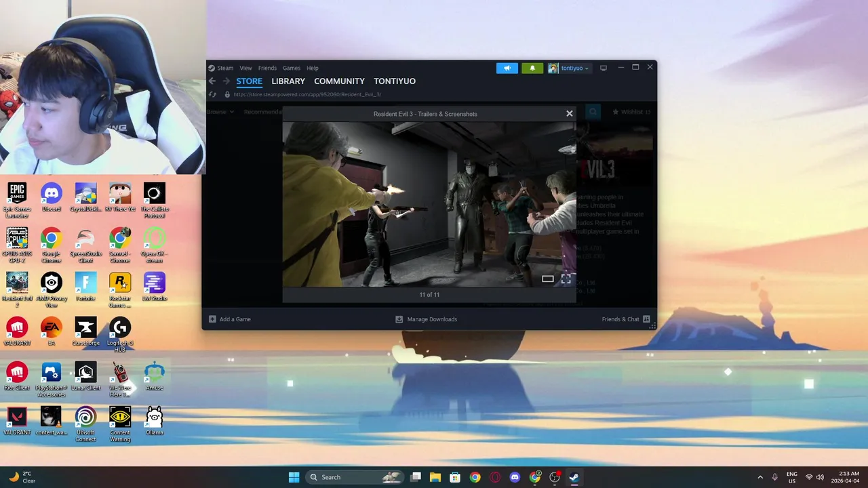Go forward with Steam's forward arrow
The height and width of the screenshot is (488, 868).
[226, 81]
